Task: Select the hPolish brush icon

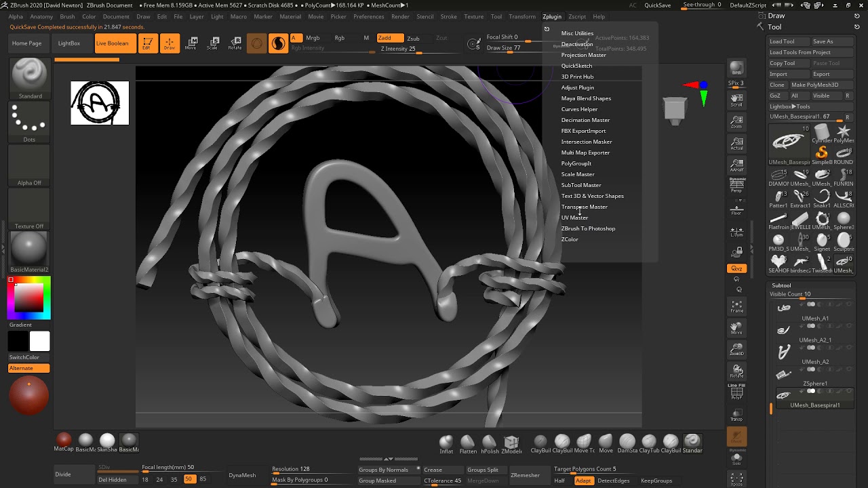Action: (490, 443)
